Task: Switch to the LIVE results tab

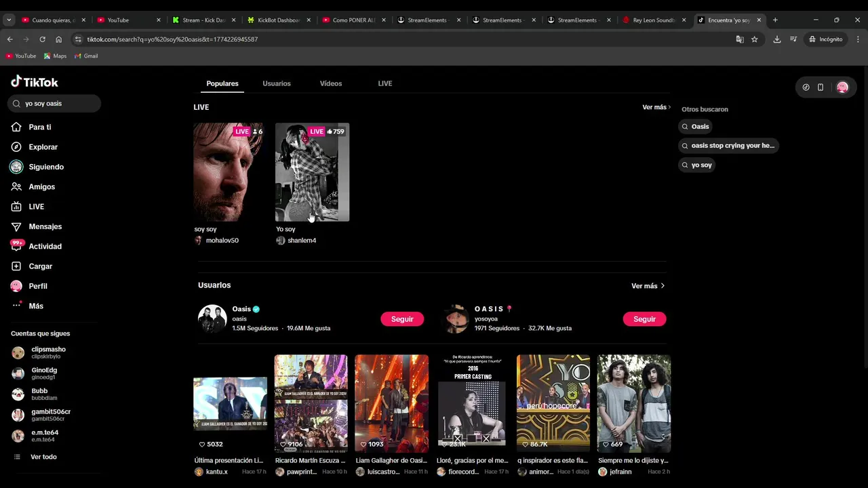Action: pos(385,83)
